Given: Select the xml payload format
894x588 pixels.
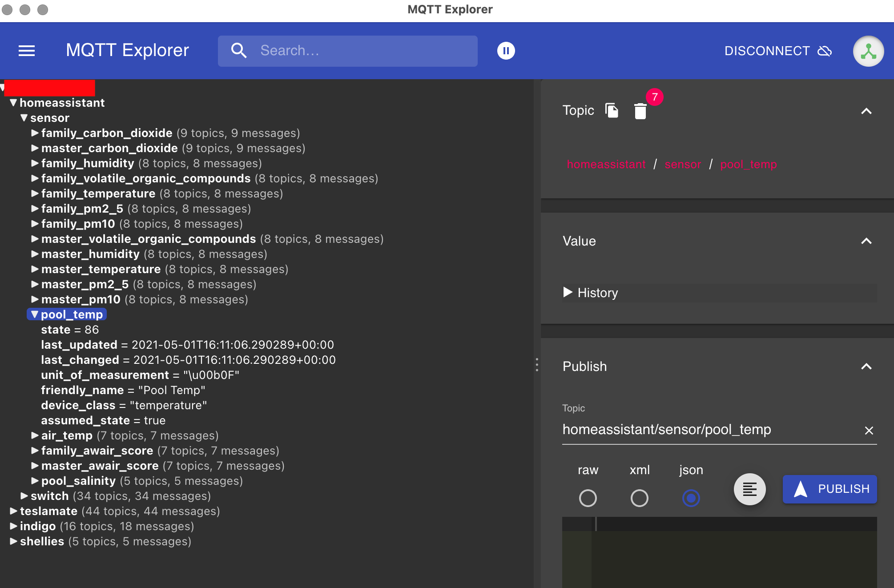Looking at the screenshot, I should tap(639, 498).
